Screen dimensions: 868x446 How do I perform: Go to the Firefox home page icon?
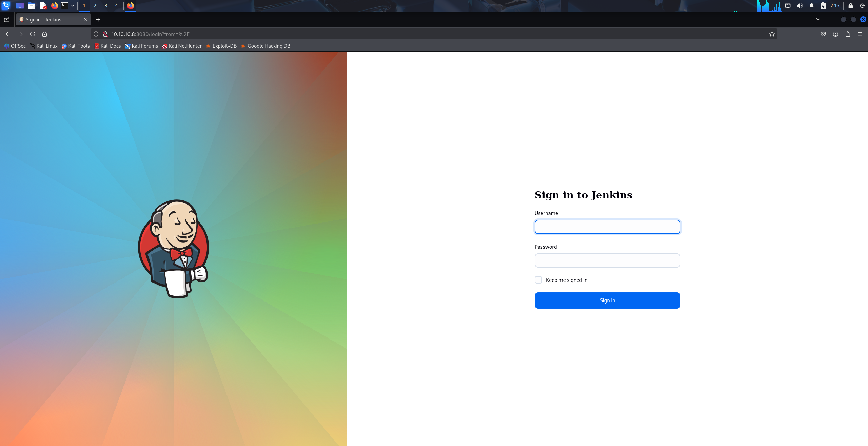click(x=44, y=34)
